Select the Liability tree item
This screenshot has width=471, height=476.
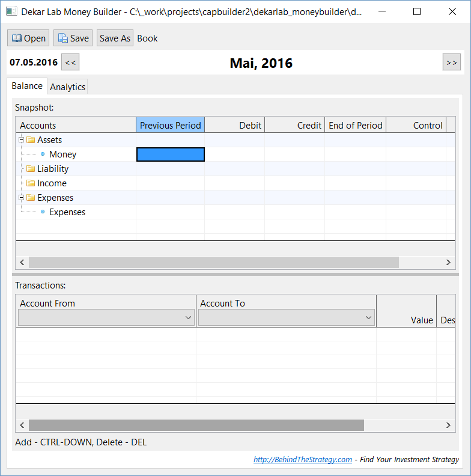[53, 168]
